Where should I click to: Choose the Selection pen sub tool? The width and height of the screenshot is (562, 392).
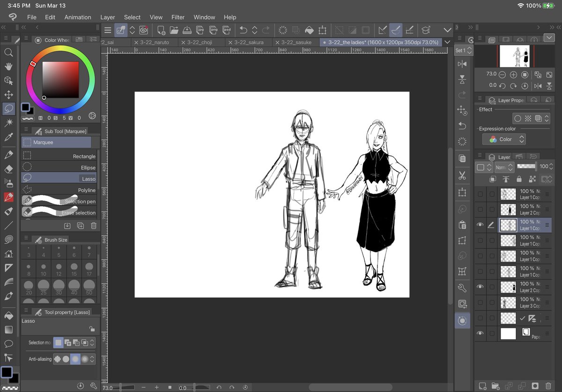click(59, 201)
